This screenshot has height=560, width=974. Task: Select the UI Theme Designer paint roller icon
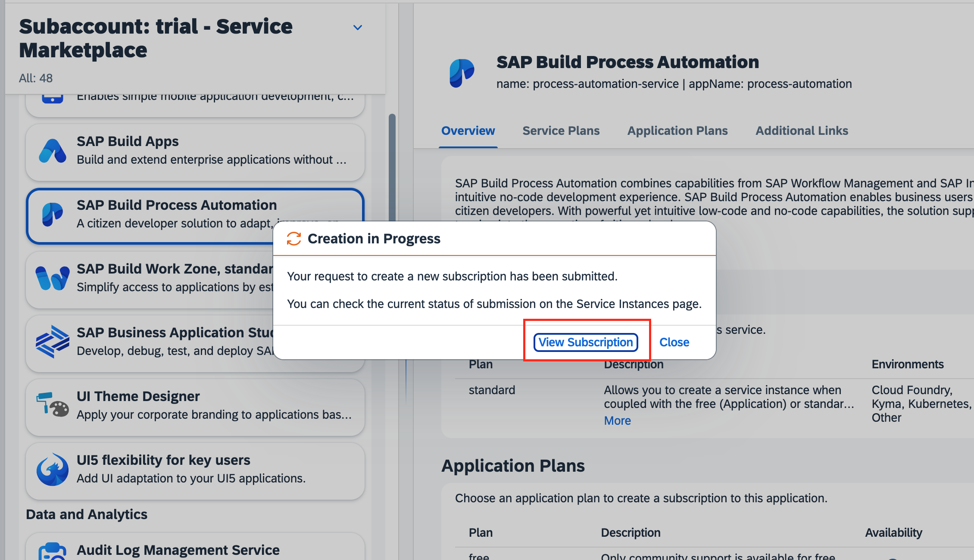[x=52, y=405]
